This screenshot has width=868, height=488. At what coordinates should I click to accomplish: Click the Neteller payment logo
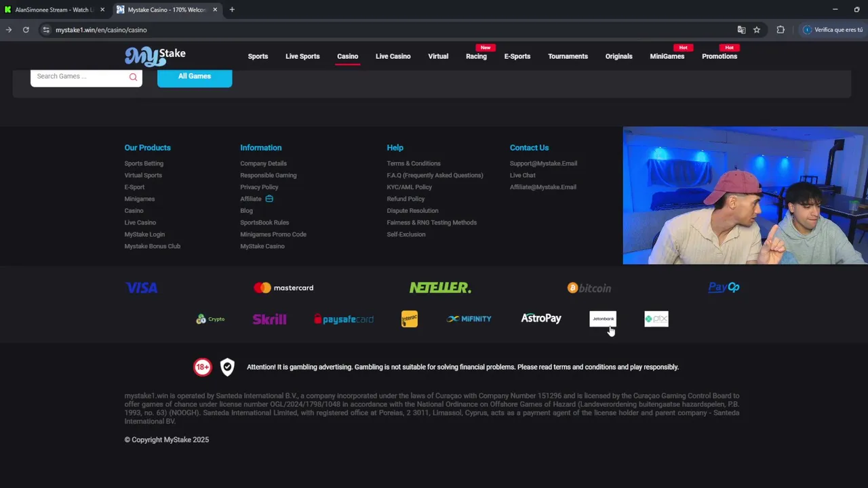tap(440, 288)
